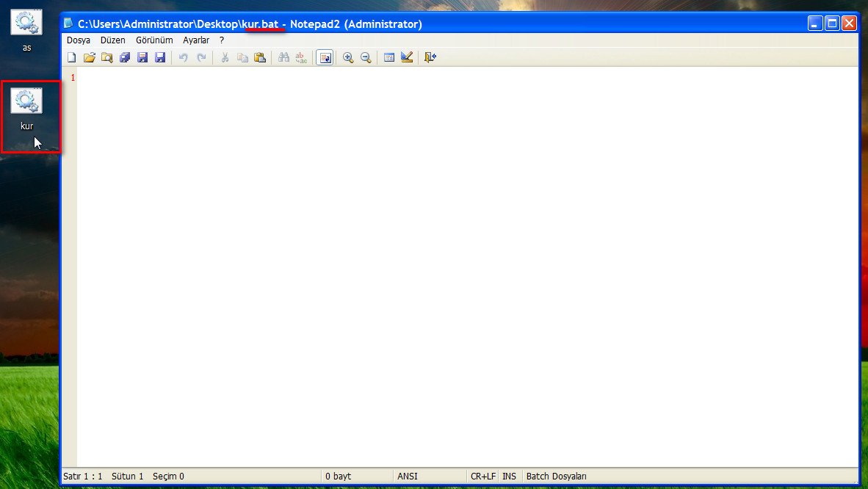The width and height of the screenshot is (868, 489).
Task: Cut selection using scissors icon
Action: 225,57
